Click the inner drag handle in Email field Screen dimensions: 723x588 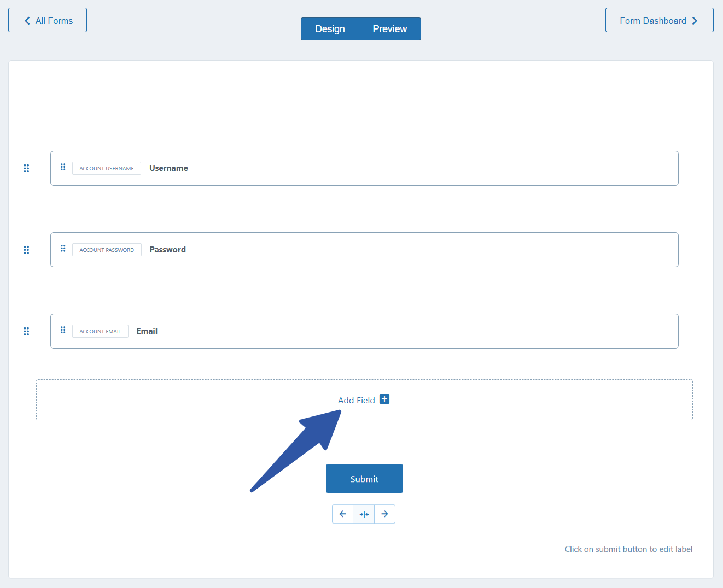coord(63,330)
